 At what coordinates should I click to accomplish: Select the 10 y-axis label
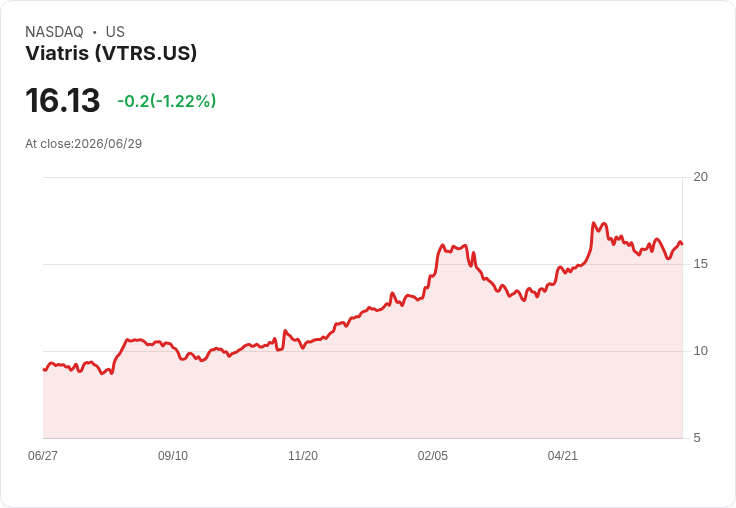coord(700,351)
